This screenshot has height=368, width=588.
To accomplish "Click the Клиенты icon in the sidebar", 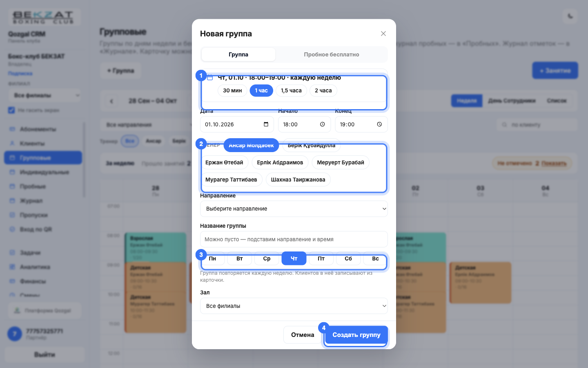I will [x=12, y=144].
